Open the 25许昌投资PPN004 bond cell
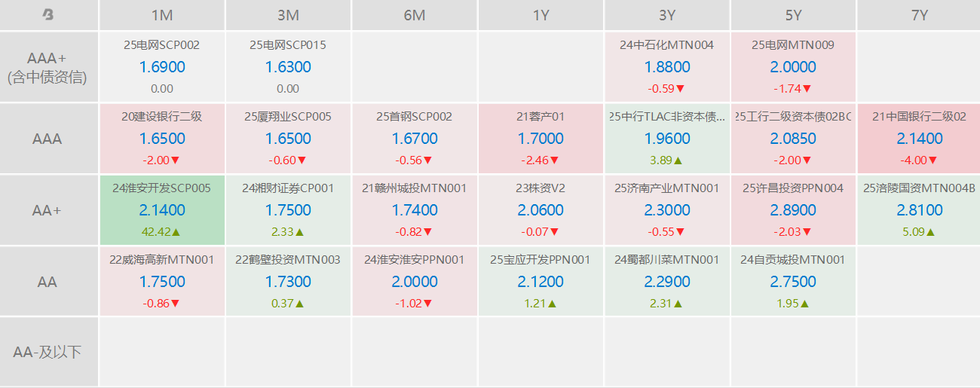This screenshot has height=388, width=980. pos(793,210)
